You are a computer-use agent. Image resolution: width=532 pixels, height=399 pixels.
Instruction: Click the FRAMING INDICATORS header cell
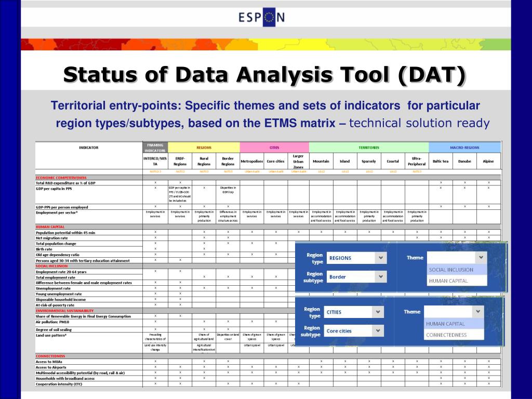pyautogui.click(x=155, y=148)
